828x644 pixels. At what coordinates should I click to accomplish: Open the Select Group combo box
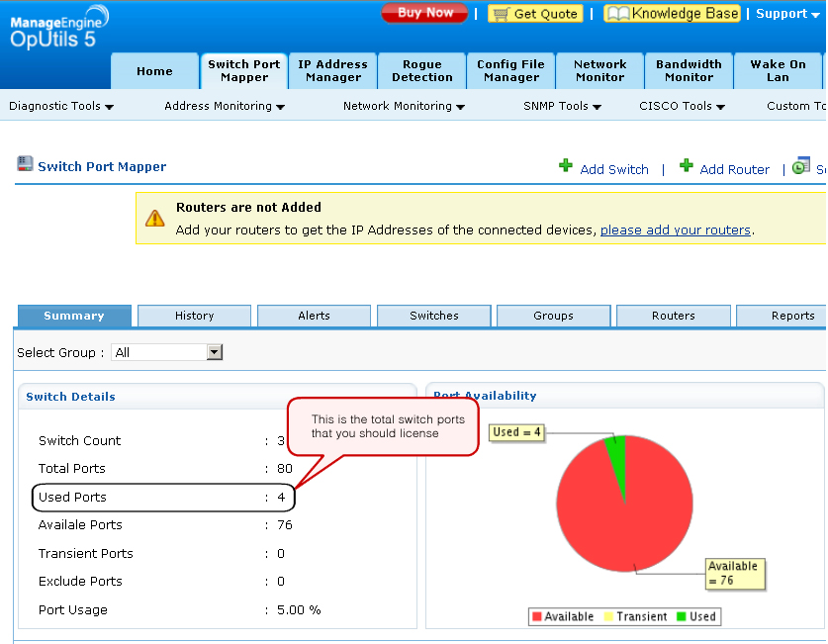tap(167, 352)
